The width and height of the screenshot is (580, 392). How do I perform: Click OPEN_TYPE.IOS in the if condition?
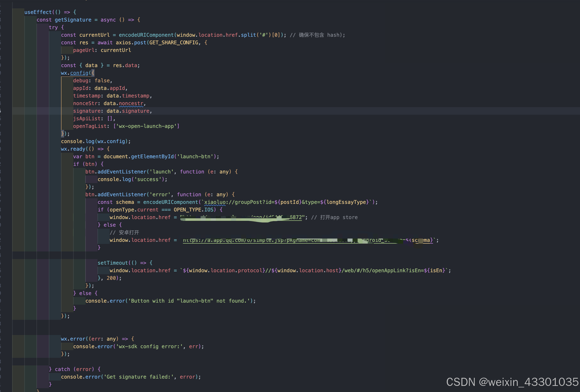coord(194,210)
